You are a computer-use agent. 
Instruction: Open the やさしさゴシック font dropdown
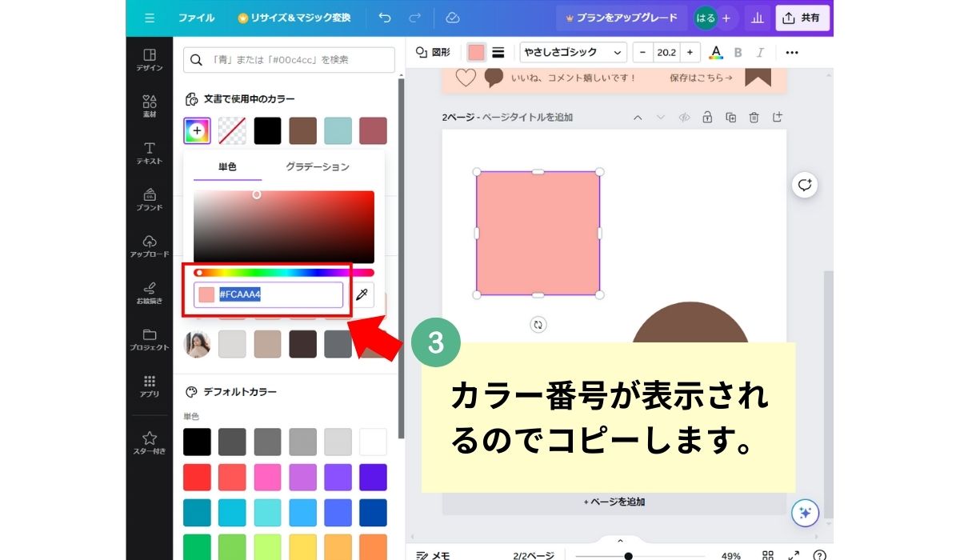tap(573, 53)
